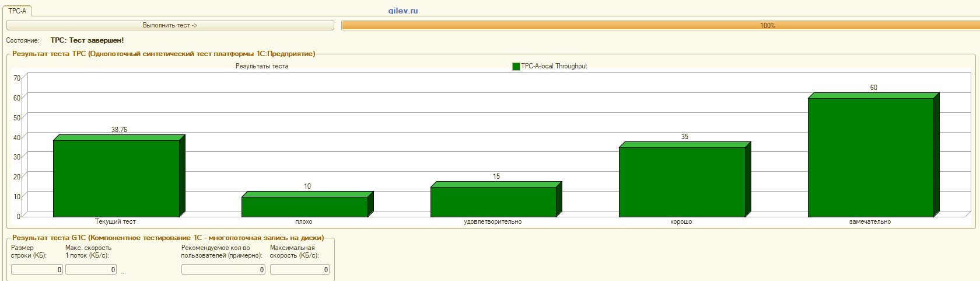Click the status text Тест завершен
980x281 pixels.
(x=87, y=40)
